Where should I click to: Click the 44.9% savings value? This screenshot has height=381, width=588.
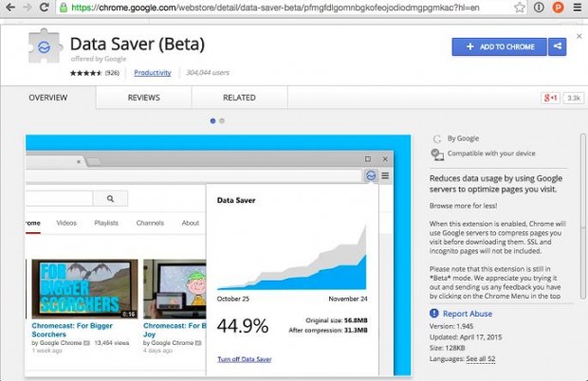[x=243, y=325]
